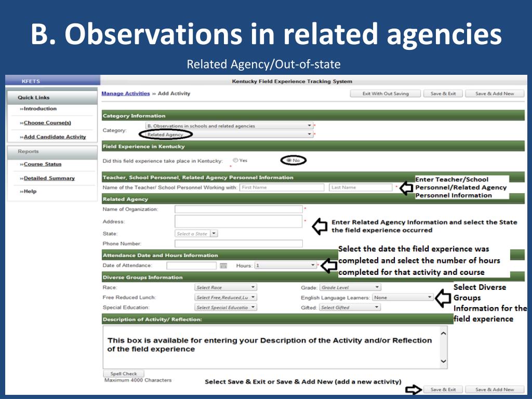
Task: Open the Free Reduced Lunch dropdown
Action: (225, 298)
